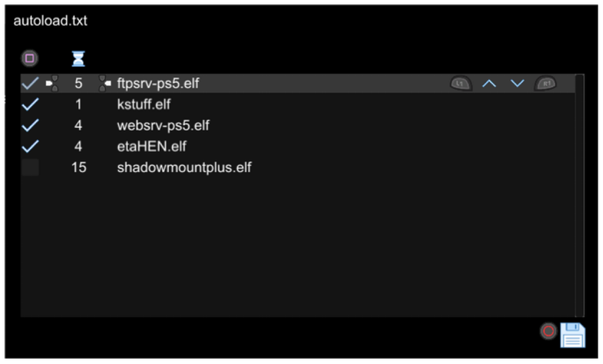
Task: Click the websrv-ps5.elf file name
Action: pyautogui.click(x=163, y=126)
